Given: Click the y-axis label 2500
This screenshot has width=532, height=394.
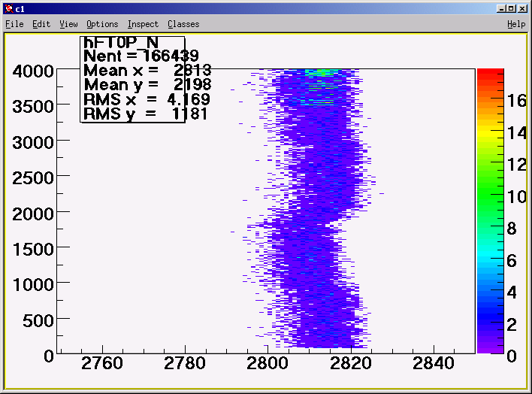Looking at the screenshot, I should (x=33, y=178).
